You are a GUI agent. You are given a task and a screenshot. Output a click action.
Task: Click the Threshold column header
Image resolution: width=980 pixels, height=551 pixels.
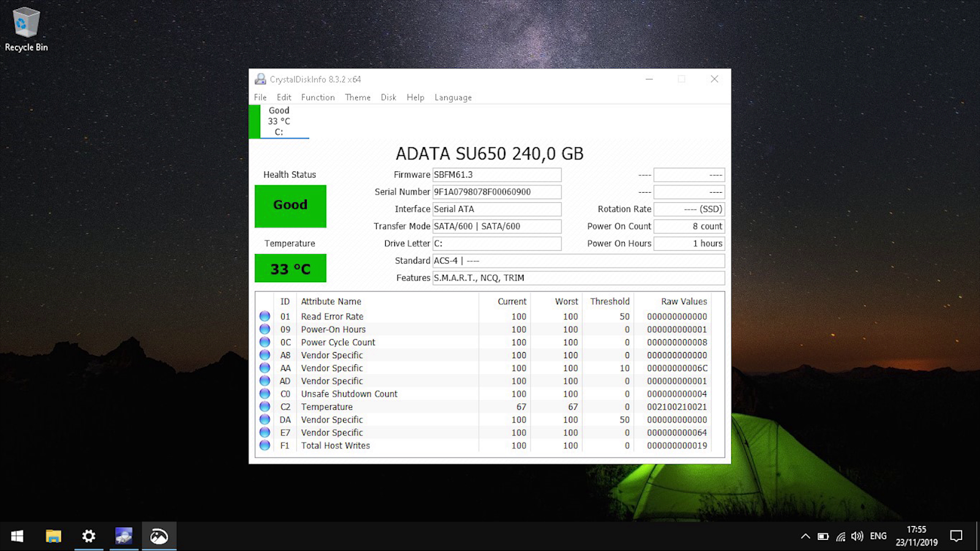coord(610,301)
